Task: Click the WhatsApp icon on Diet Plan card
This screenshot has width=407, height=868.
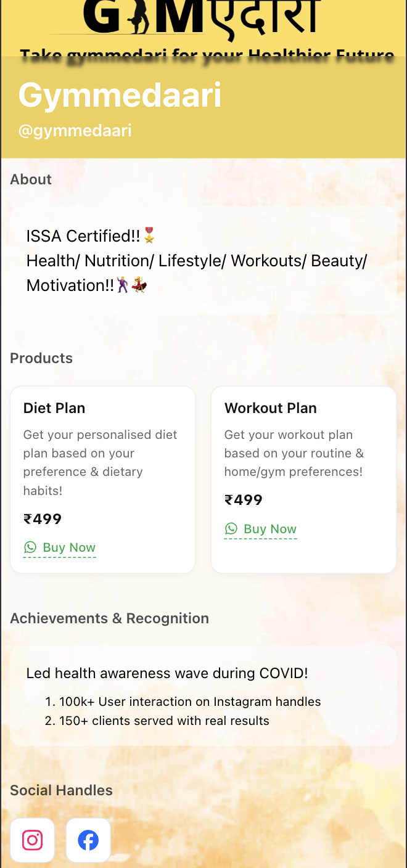Action: pyautogui.click(x=30, y=547)
